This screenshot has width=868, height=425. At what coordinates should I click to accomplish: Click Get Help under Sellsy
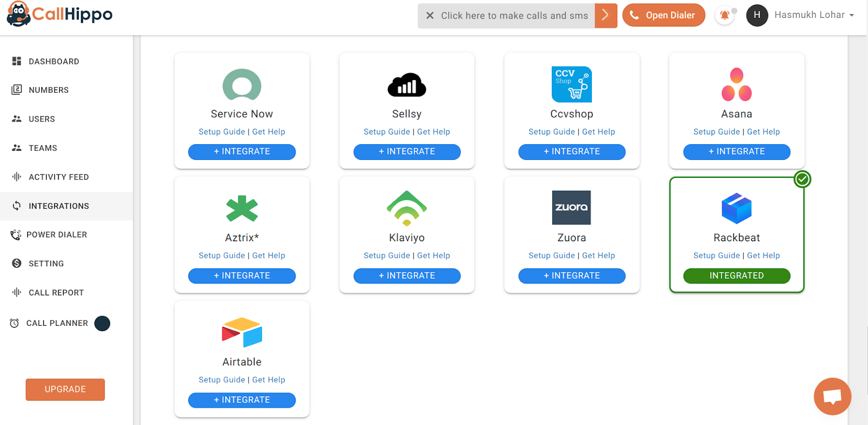coord(433,132)
